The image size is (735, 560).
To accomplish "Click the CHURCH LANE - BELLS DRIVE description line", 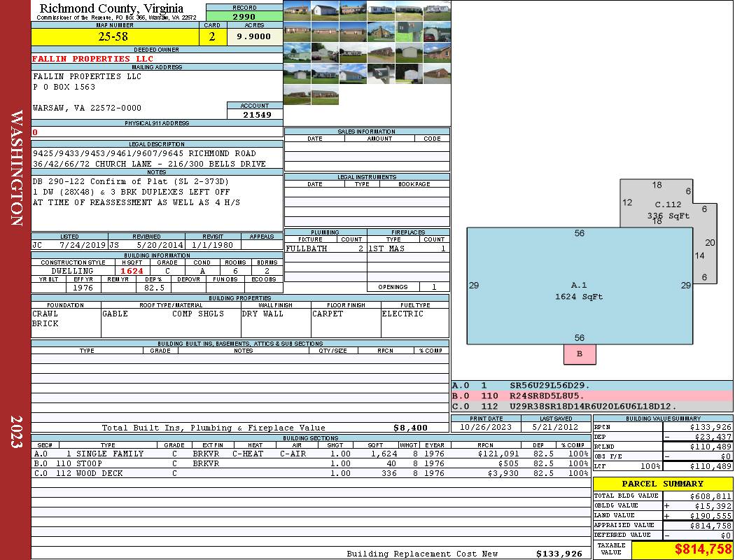I will 149,164.
